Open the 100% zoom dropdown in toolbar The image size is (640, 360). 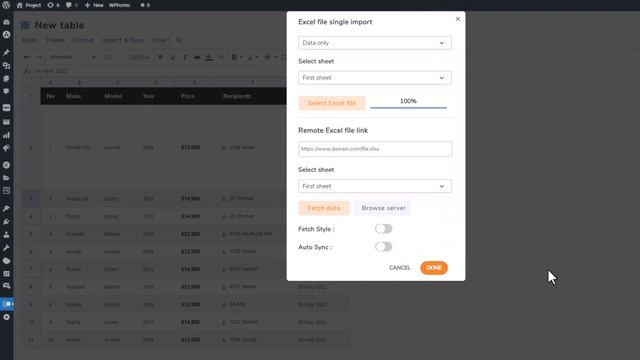(x=139, y=57)
